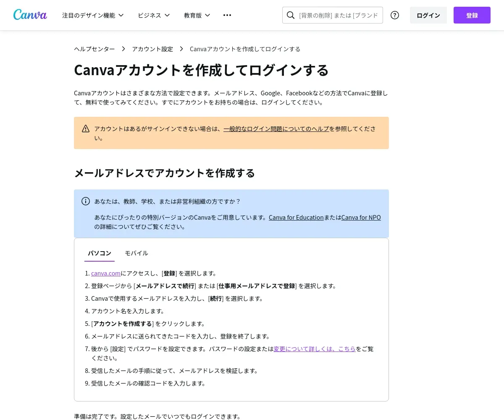Switch to the モバイル tab
This screenshot has width=504, height=420.
(136, 253)
